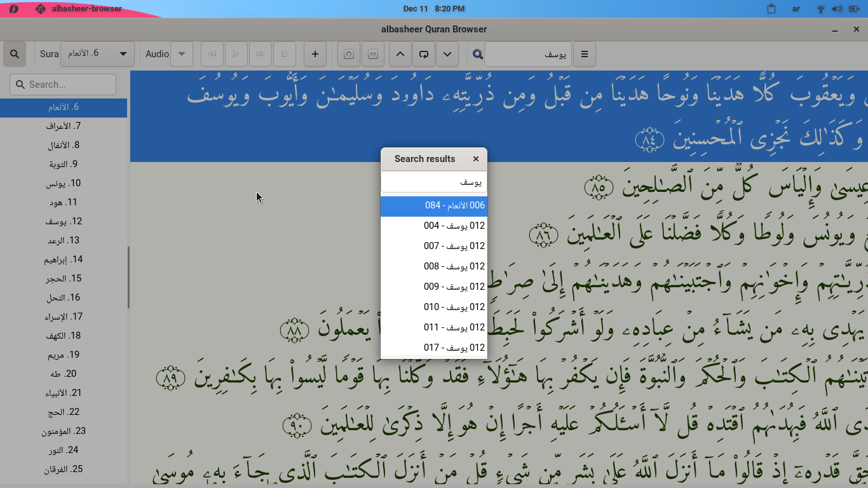Select sura 9. التوبة in sidebar

tap(64, 164)
